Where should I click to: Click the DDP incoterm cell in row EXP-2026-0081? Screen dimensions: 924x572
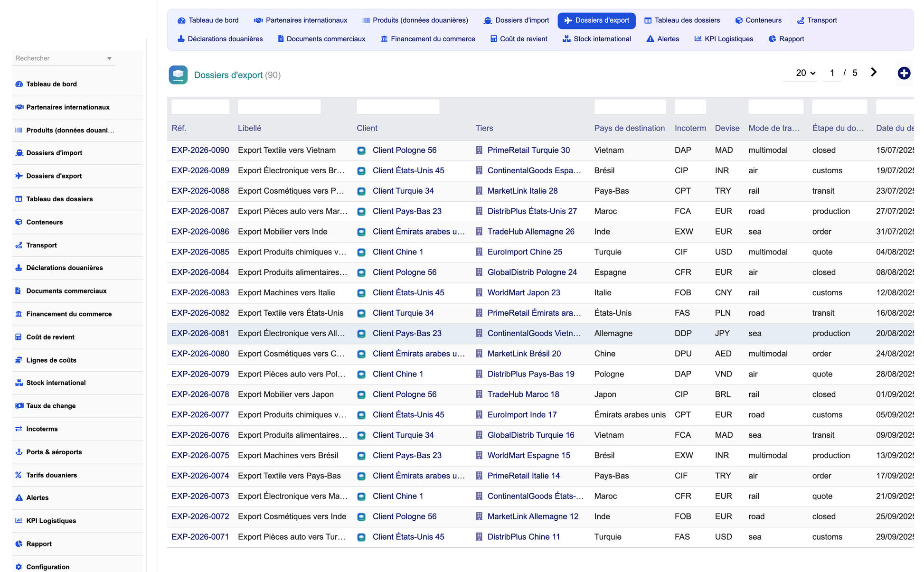pos(683,333)
